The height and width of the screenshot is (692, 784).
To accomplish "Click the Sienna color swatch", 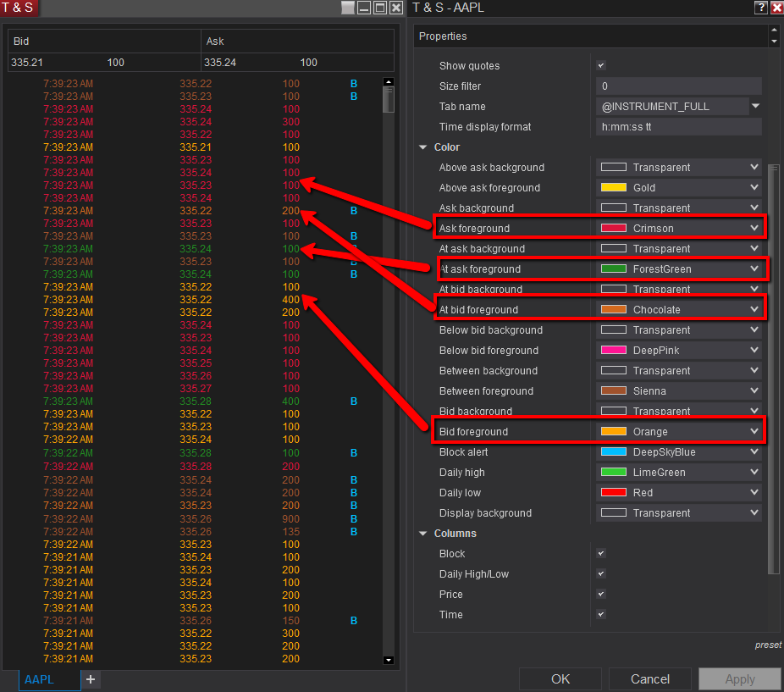I will (614, 390).
